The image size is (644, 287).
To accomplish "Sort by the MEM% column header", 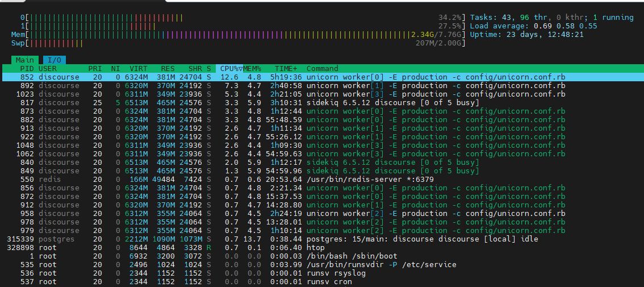I will pyautogui.click(x=252, y=69).
